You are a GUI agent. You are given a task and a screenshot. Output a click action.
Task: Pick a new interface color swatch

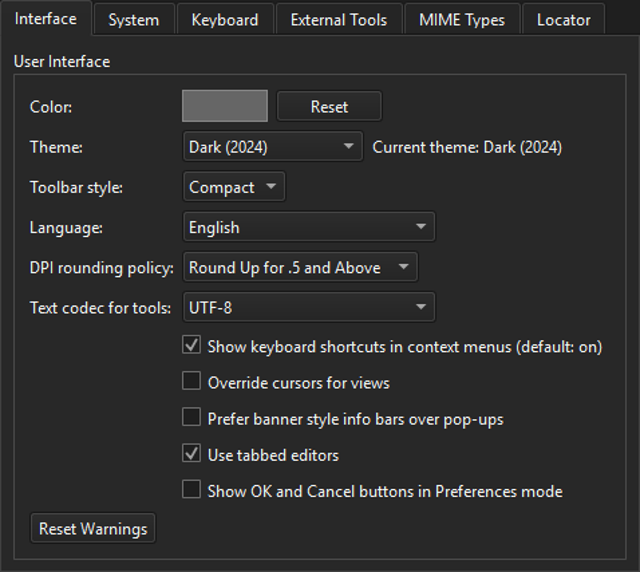coord(225,106)
